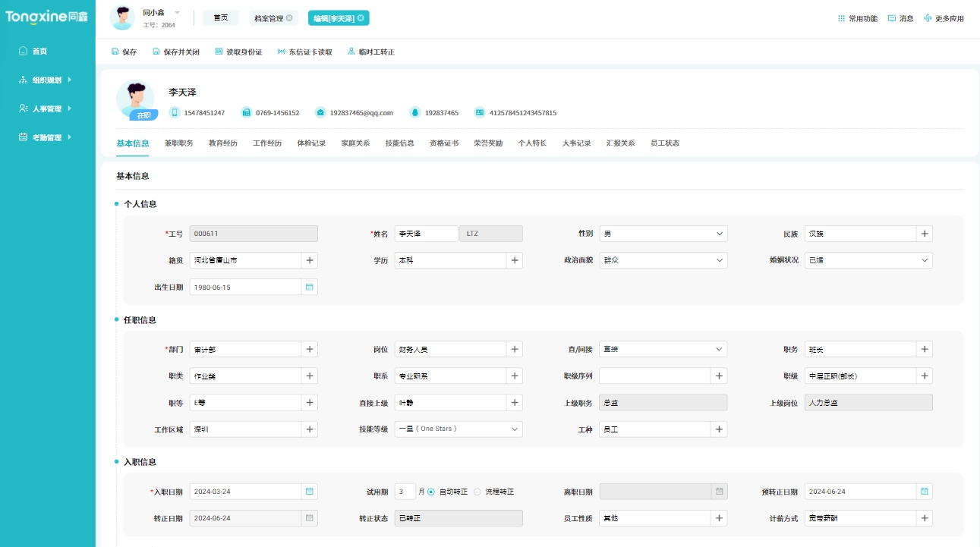Click the plus icon next to 职级
Image resolution: width=980 pixels, height=547 pixels.
pyautogui.click(x=925, y=376)
